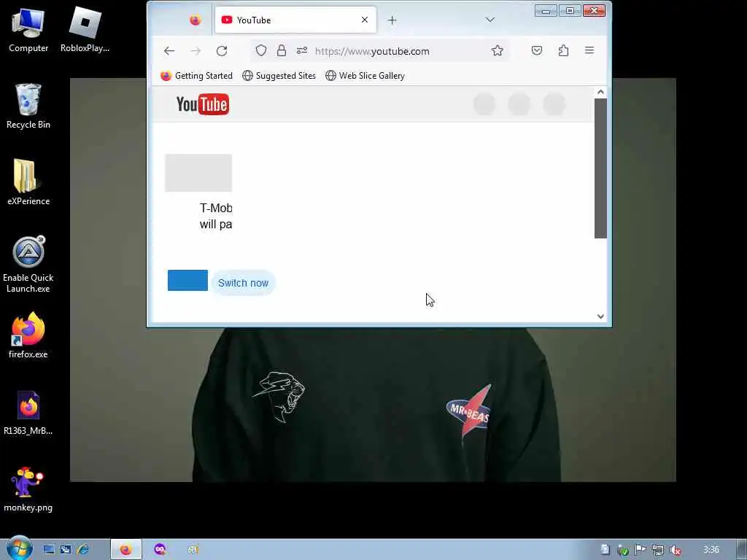Click the YouTube logo

coord(203,104)
